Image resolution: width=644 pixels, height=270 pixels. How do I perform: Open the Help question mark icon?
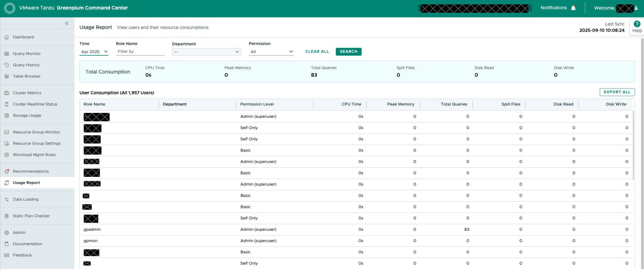(637, 24)
